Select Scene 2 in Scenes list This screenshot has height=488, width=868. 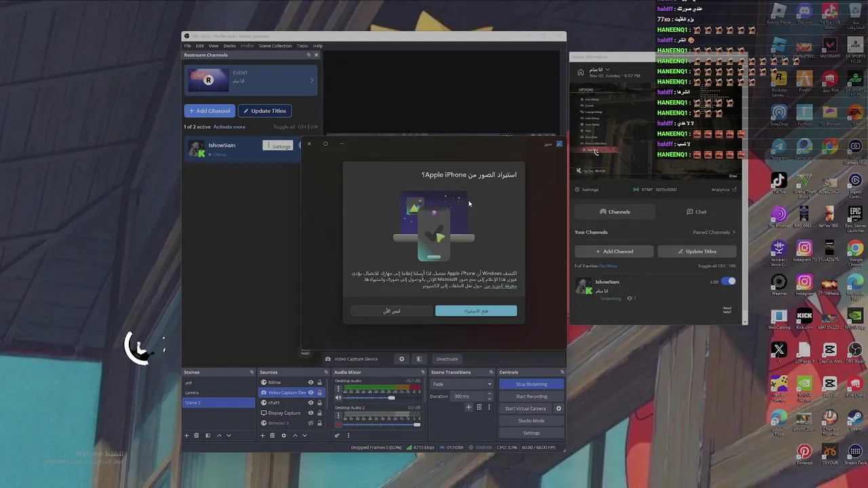pos(218,403)
